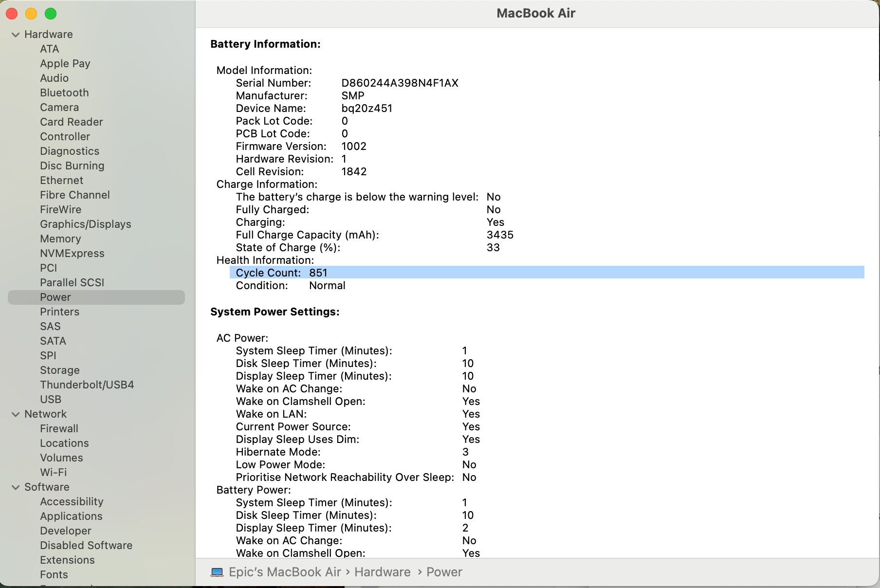Collapse the Network section chevron
Screen dimensions: 880x588
16,414
